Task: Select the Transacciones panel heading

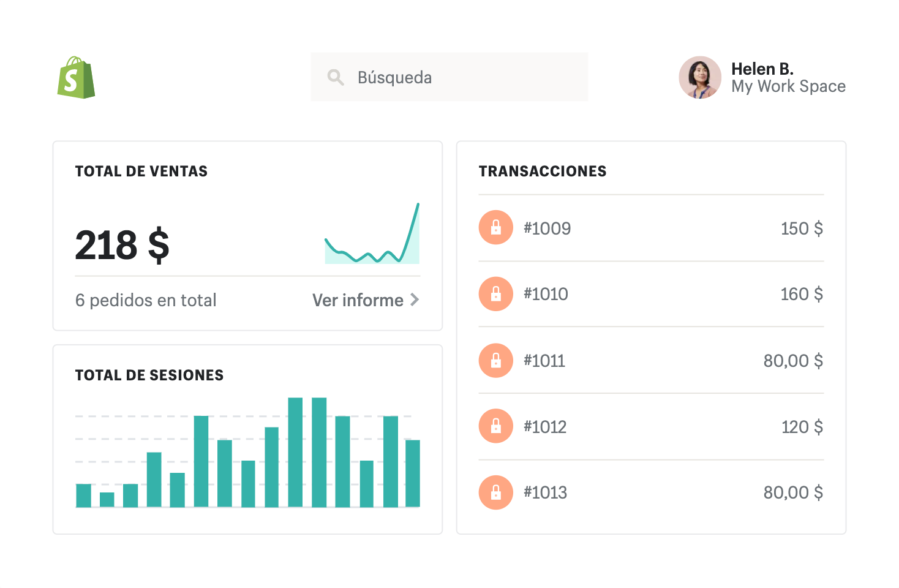Action: pyautogui.click(x=543, y=171)
